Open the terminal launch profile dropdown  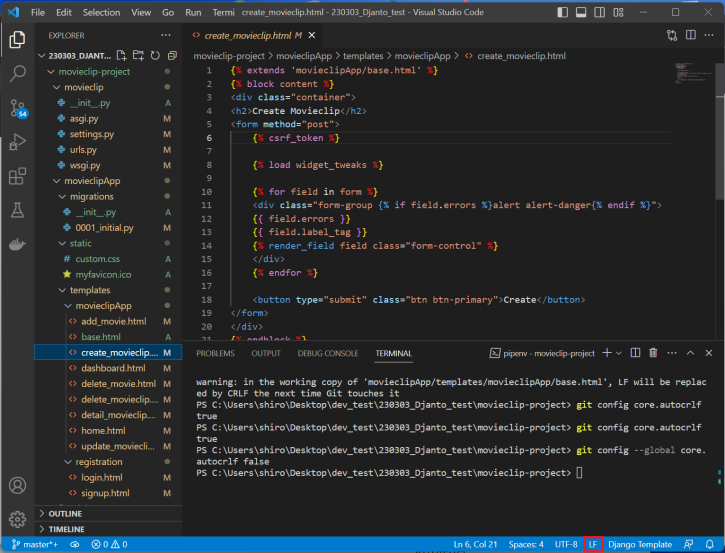pyautogui.click(x=619, y=353)
